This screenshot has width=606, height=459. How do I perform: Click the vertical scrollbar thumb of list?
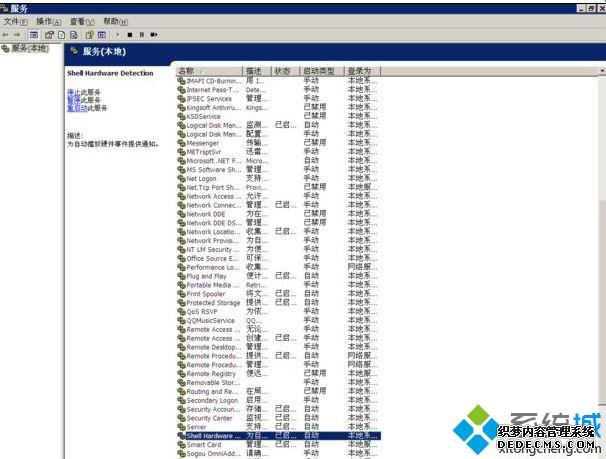[x=602, y=303]
